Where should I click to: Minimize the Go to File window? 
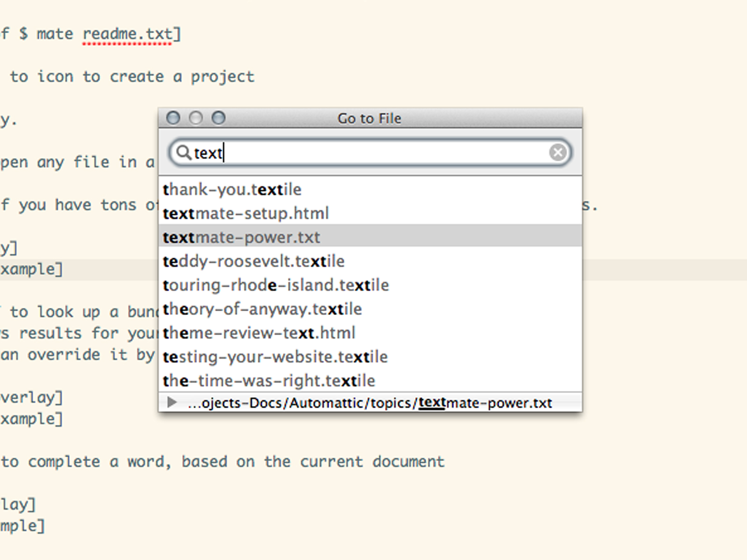pos(196,118)
